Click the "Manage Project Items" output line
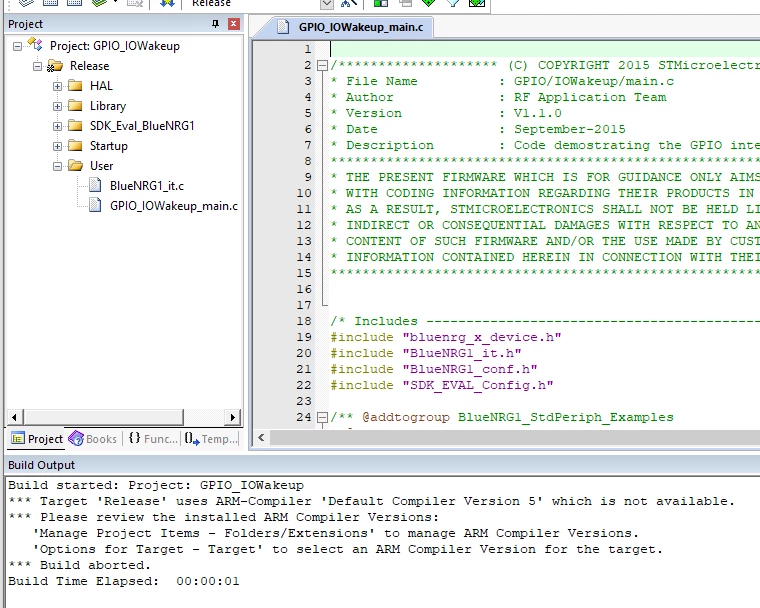Viewport: 760px width, 608px height. point(335,533)
